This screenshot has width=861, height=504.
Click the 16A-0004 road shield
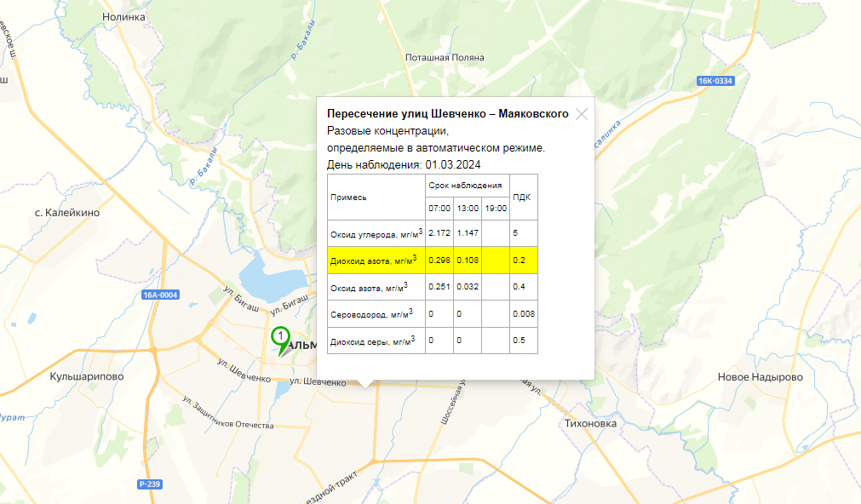tap(159, 295)
